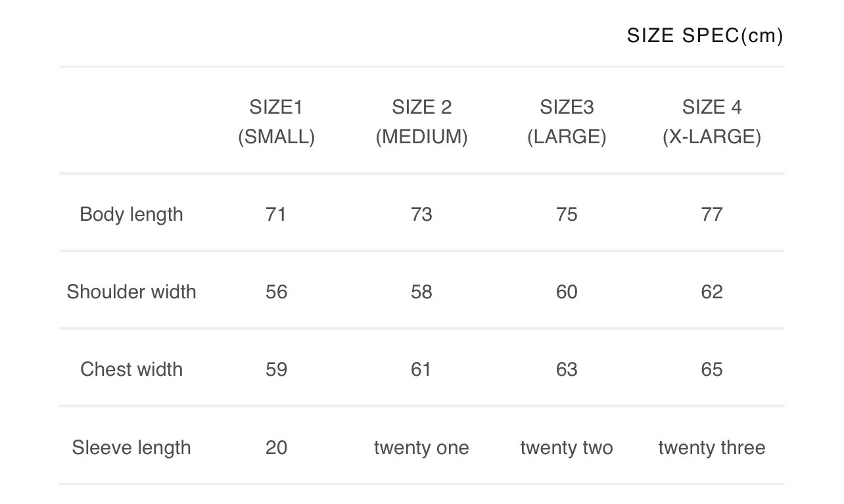
Task: Click the "twenty one" sleeve length cell
Action: click(421, 447)
